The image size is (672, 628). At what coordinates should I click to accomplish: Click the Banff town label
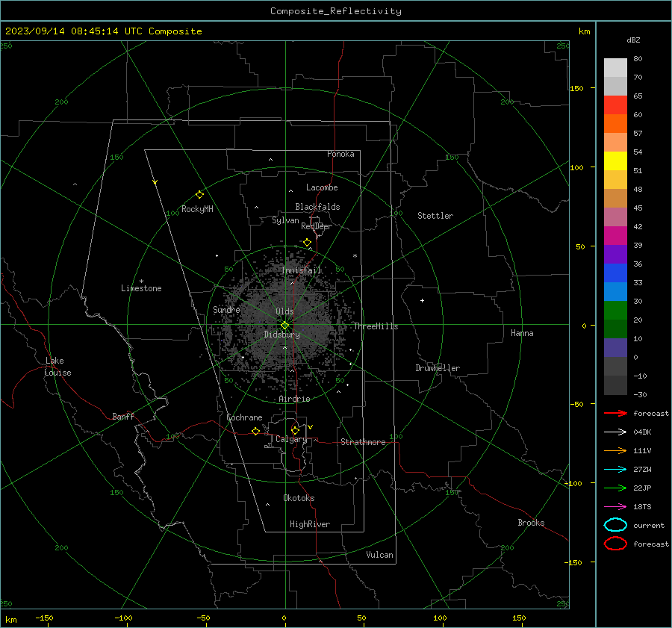pyautogui.click(x=123, y=416)
